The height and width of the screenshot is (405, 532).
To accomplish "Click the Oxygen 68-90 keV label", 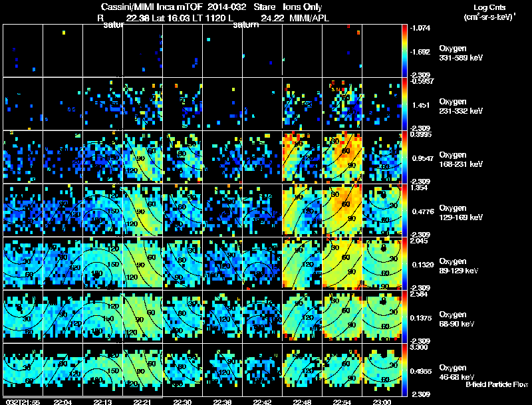I will coord(457,319).
